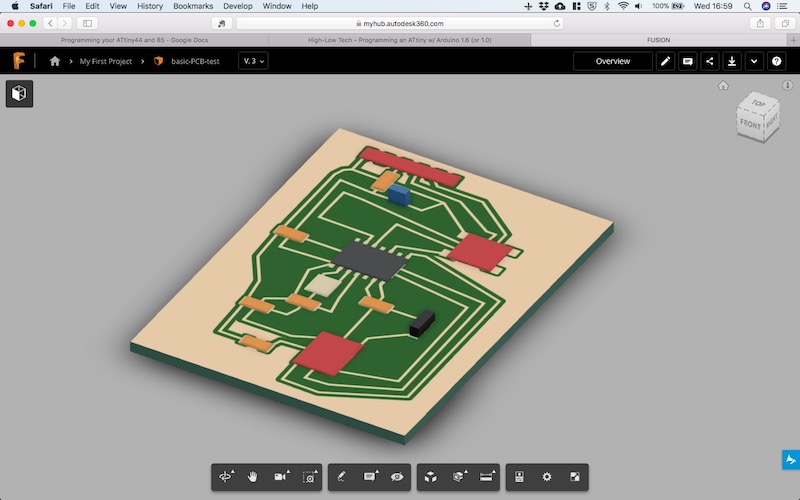Open the Develop menu
Screen dimensions: 800x500
(238, 6)
